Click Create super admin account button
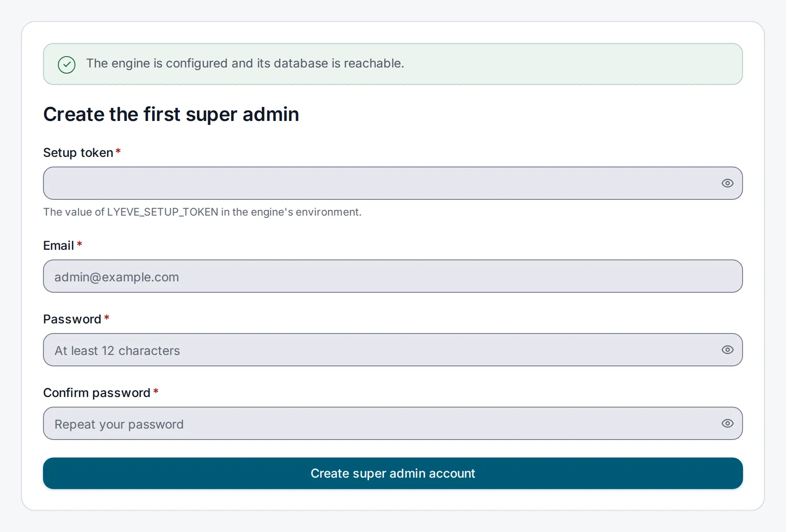Viewport: 786px width, 532px height. (393, 473)
